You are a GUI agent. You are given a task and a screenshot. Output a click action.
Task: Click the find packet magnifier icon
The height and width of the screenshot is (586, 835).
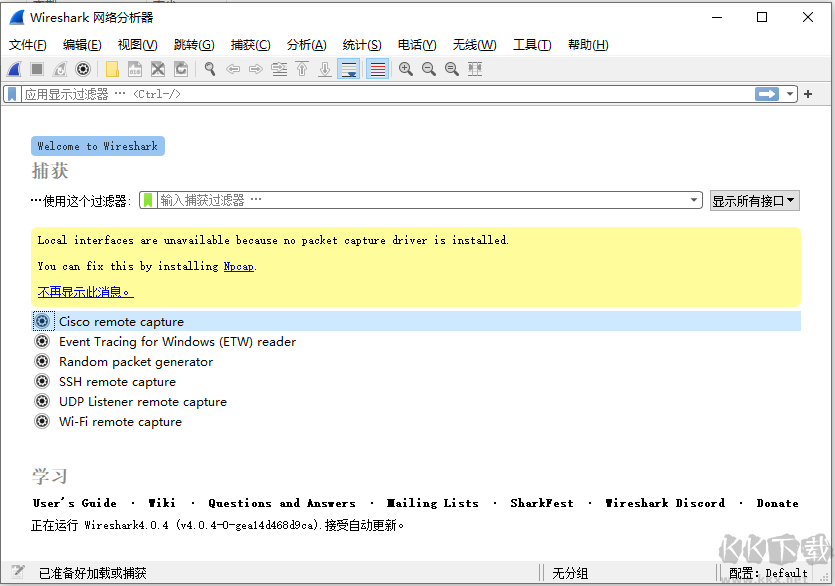(x=207, y=68)
